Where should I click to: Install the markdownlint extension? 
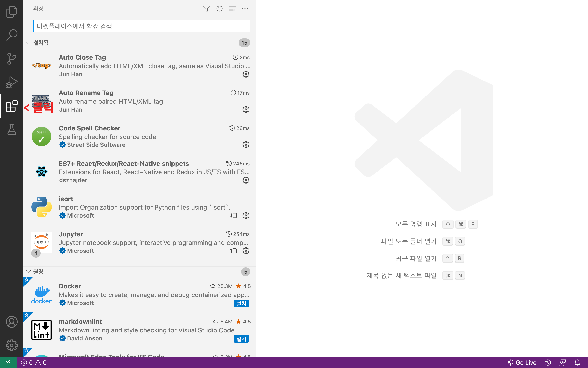[x=241, y=339]
